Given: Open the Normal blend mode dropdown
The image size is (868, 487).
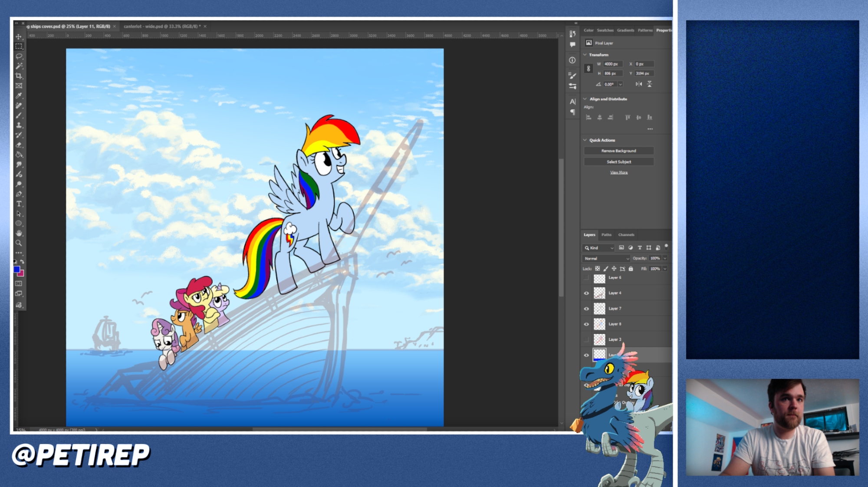Looking at the screenshot, I should [x=606, y=258].
